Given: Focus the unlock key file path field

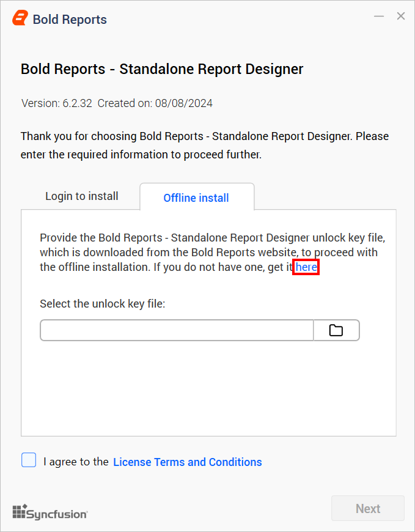Looking at the screenshot, I should [x=177, y=330].
